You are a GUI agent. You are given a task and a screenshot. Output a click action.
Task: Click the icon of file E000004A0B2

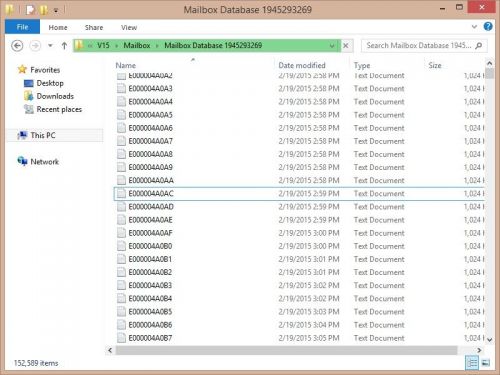(x=121, y=272)
